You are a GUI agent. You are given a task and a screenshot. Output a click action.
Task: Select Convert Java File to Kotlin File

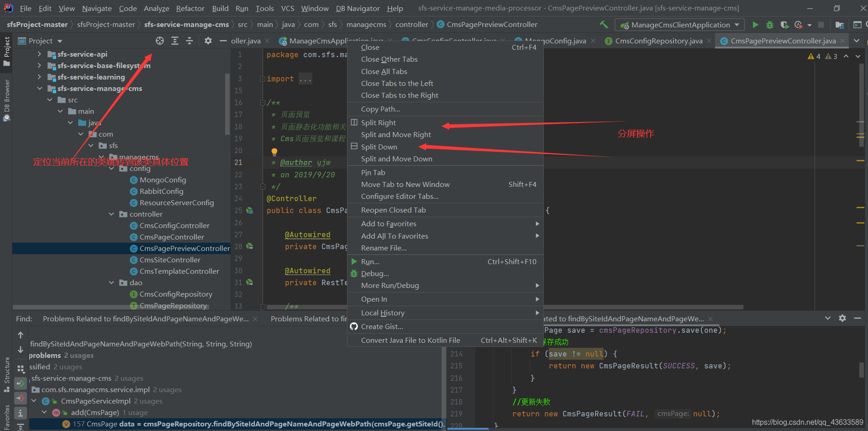(x=445, y=340)
